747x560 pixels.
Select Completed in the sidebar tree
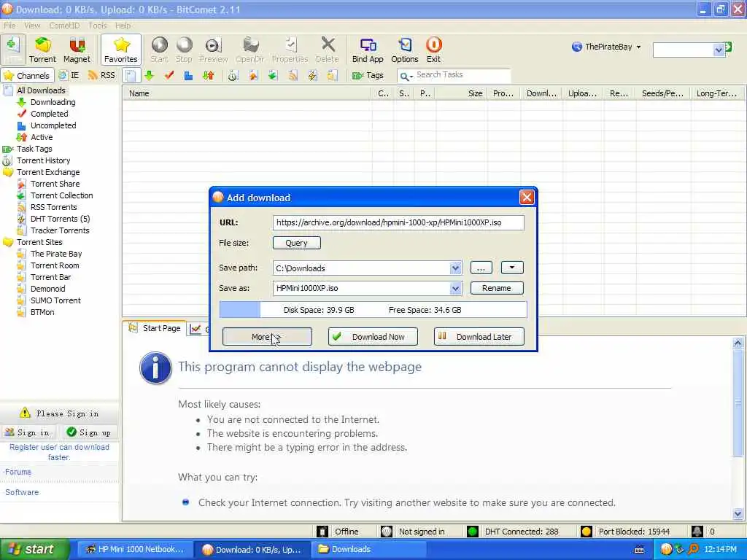(x=50, y=114)
